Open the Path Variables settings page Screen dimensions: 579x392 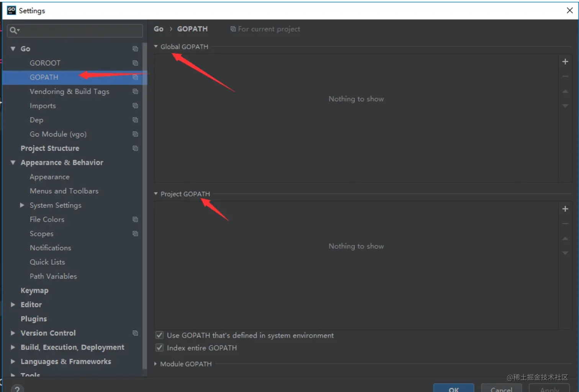53,276
